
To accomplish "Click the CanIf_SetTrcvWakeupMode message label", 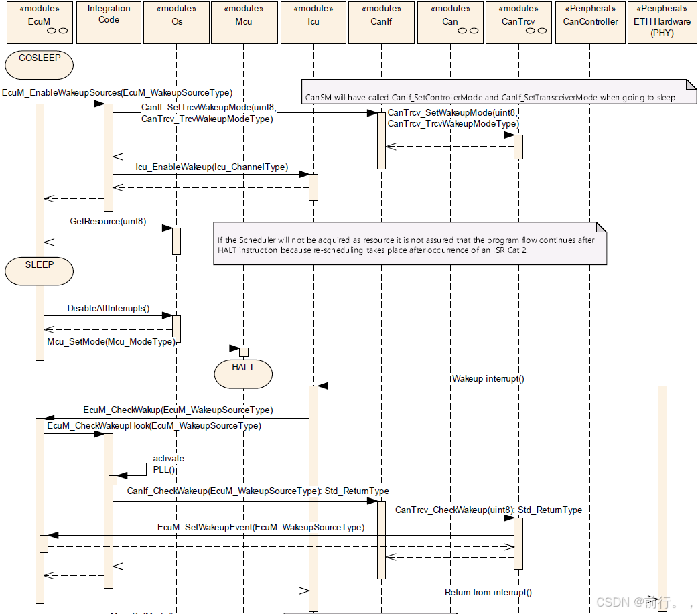I will click(x=208, y=113).
